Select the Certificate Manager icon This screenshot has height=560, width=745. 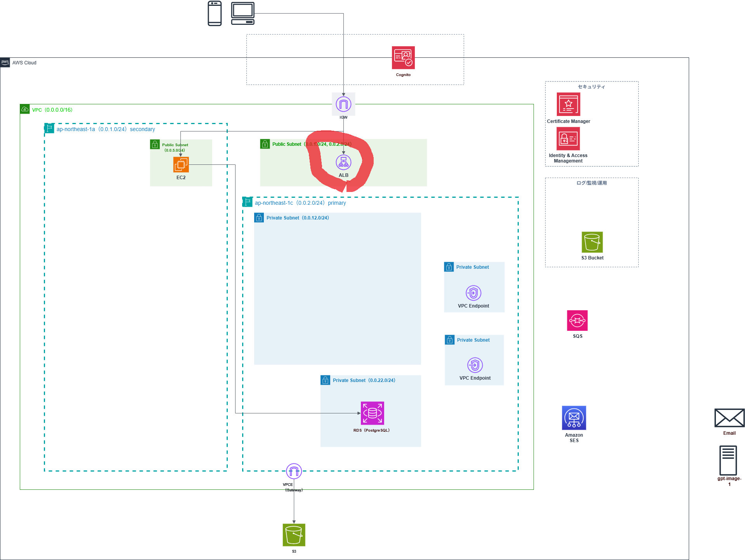click(x=568, y=104)
